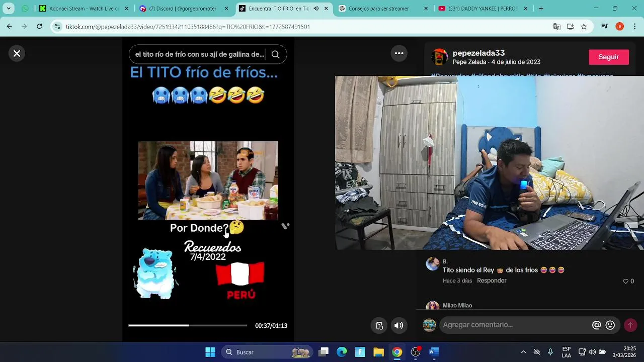Viewport: 644px width, 362px height.
Task: Reload the current page
Action: click(x=39, y=26)
